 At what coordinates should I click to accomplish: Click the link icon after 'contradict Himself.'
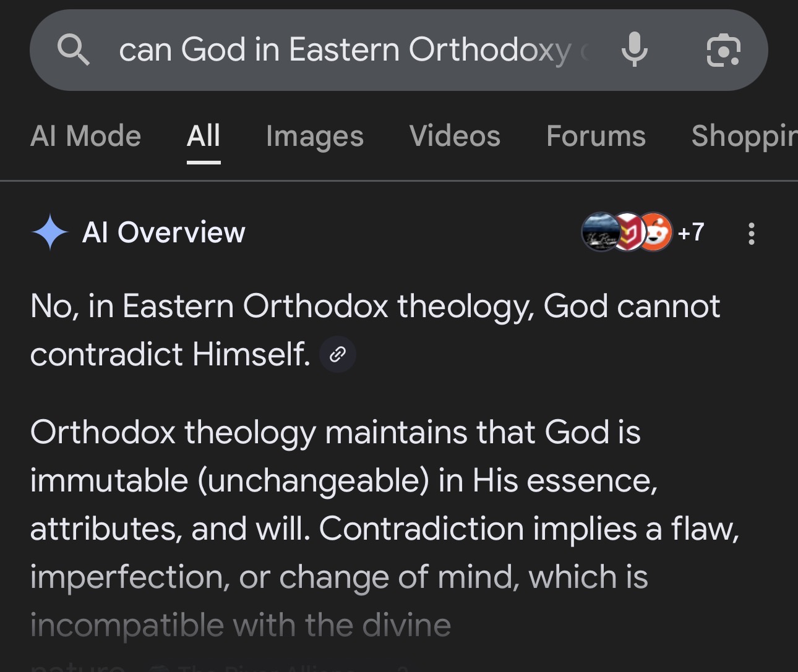pyautogui.click(x=337, y=354)
